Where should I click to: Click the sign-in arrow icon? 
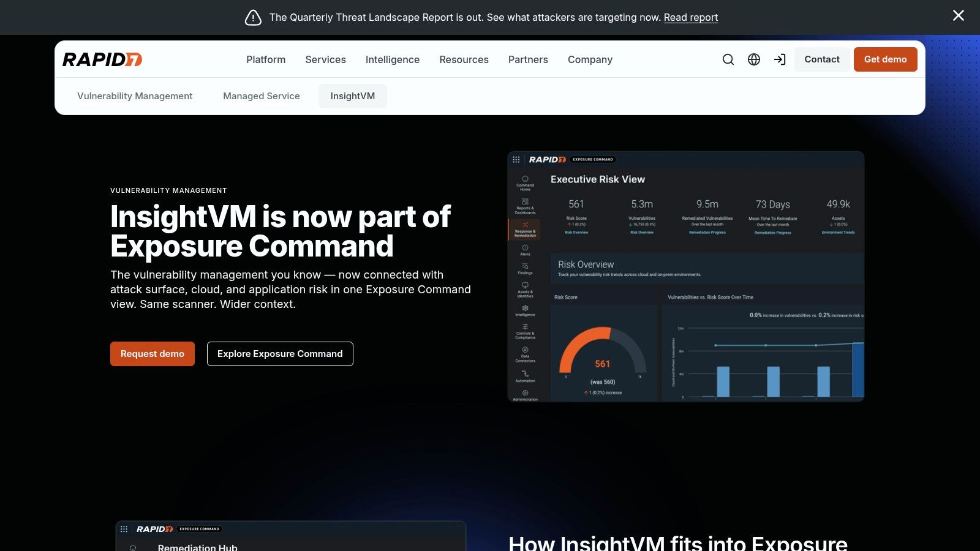[780, 59]
